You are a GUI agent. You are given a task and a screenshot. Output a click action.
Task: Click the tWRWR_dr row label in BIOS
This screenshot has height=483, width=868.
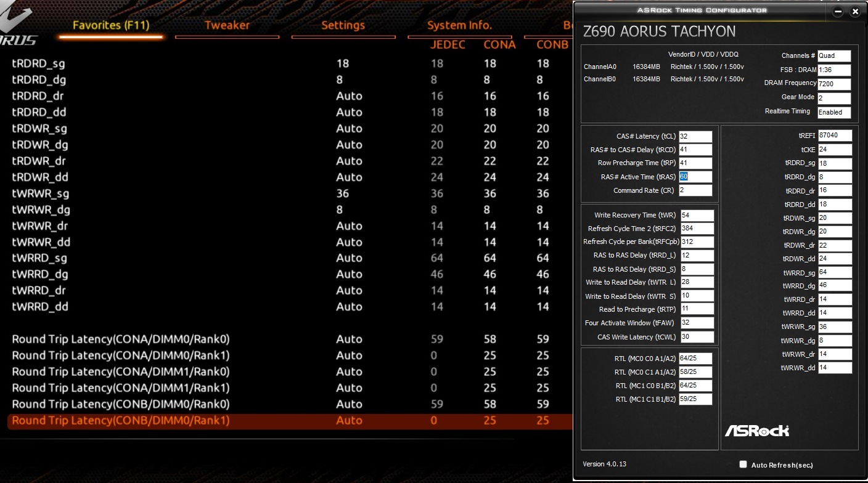40,226
